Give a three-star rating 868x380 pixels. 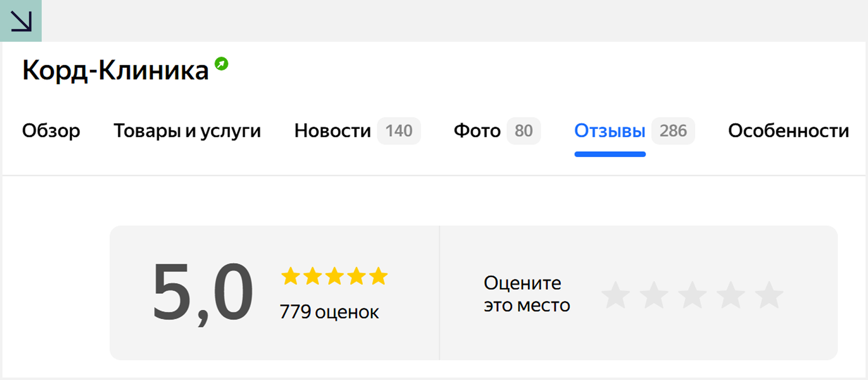692,296
